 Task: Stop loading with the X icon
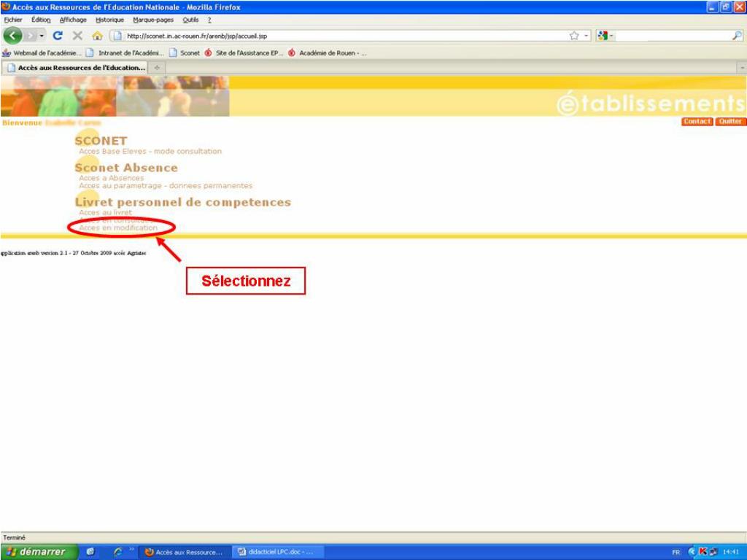coord(77,36)
